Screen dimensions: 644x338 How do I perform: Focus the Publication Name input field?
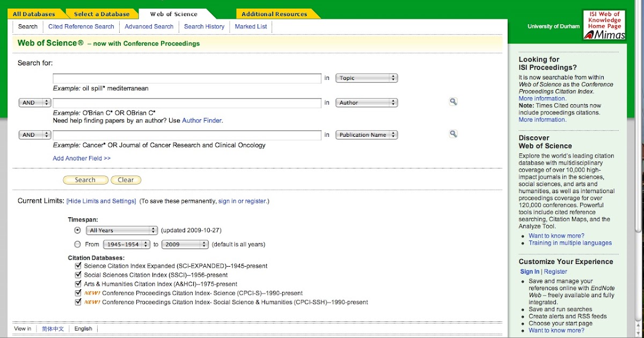pos(187,135)
